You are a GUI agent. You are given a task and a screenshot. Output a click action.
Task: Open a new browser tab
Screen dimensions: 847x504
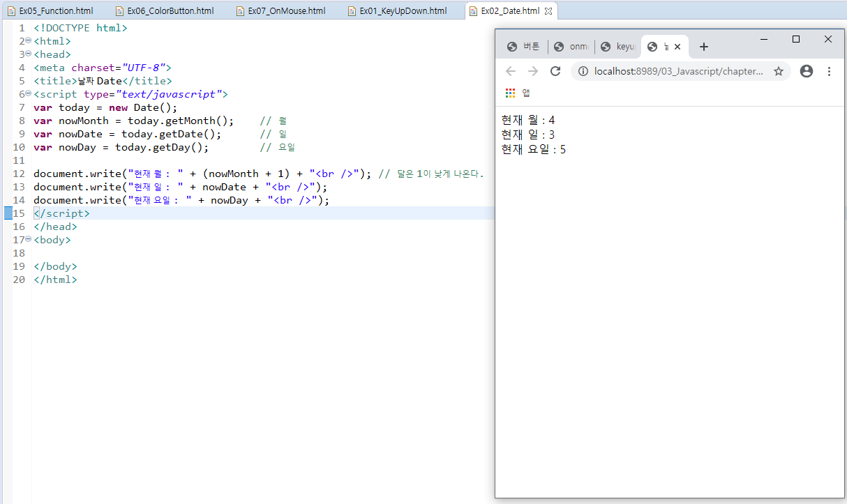pos(704,47)
